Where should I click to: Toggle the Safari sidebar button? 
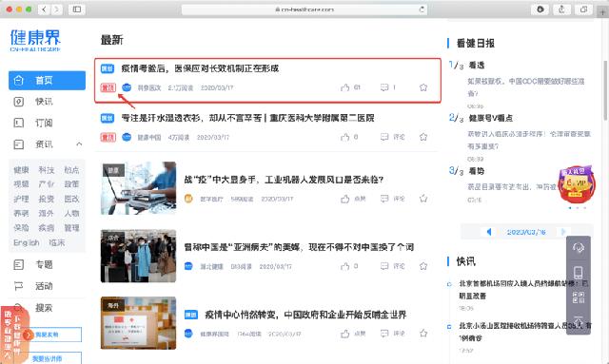[77, 10]
